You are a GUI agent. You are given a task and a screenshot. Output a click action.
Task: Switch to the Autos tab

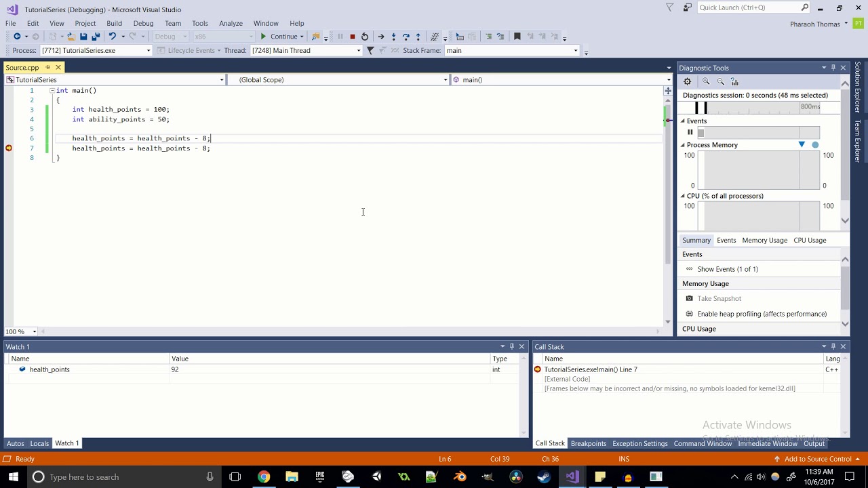15,443
